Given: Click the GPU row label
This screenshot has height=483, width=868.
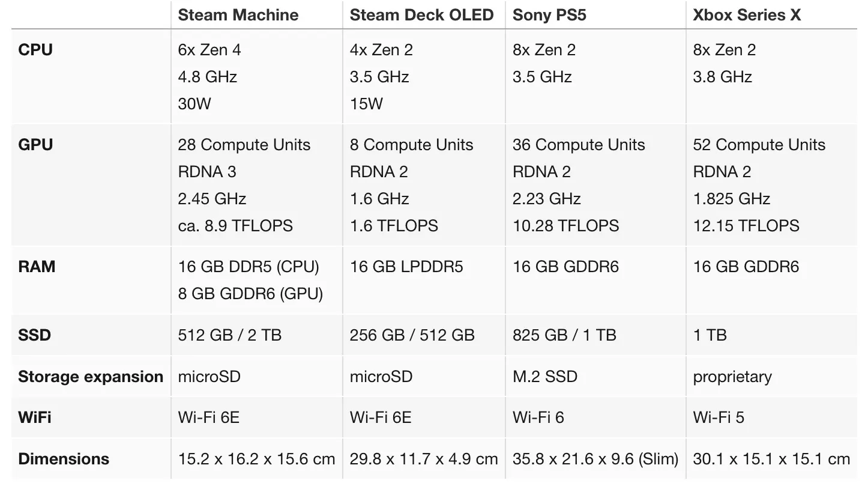Looking at the screenshot, I should (35, 145).
